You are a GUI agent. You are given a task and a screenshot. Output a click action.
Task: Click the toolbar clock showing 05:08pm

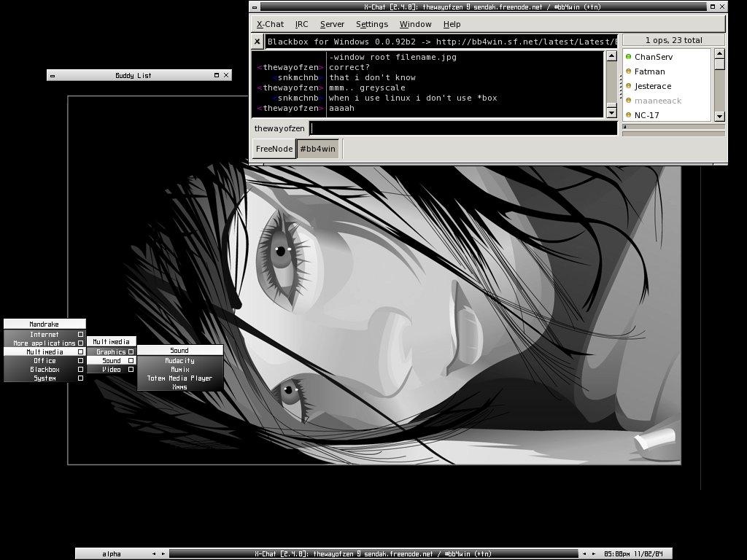point(633,554)
